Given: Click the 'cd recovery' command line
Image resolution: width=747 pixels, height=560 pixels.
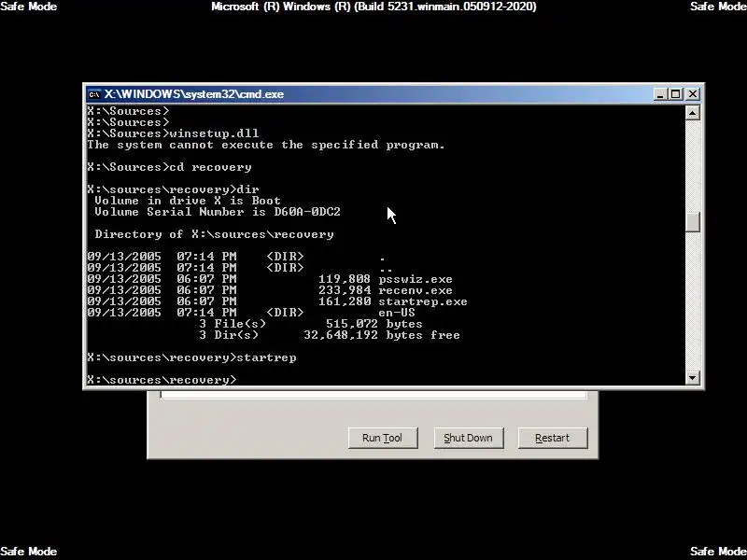Looking at the screenshot, I should pyautogui.click(x=169, y=167).
